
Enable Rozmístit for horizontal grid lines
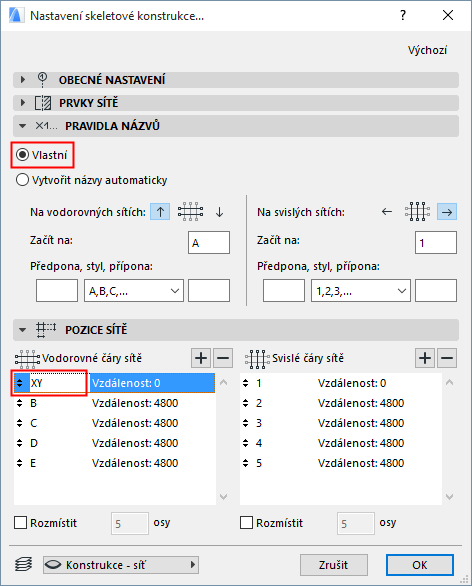point(21,522)
